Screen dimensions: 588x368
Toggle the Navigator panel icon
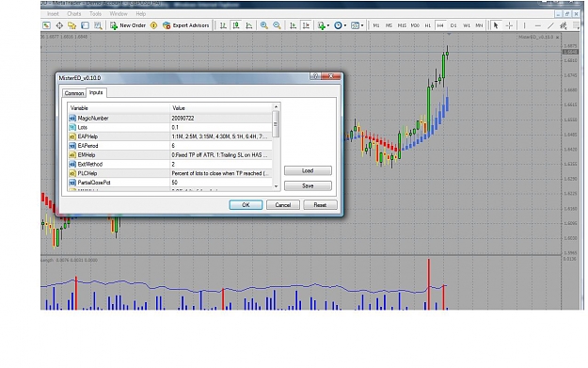pos(72,25)
